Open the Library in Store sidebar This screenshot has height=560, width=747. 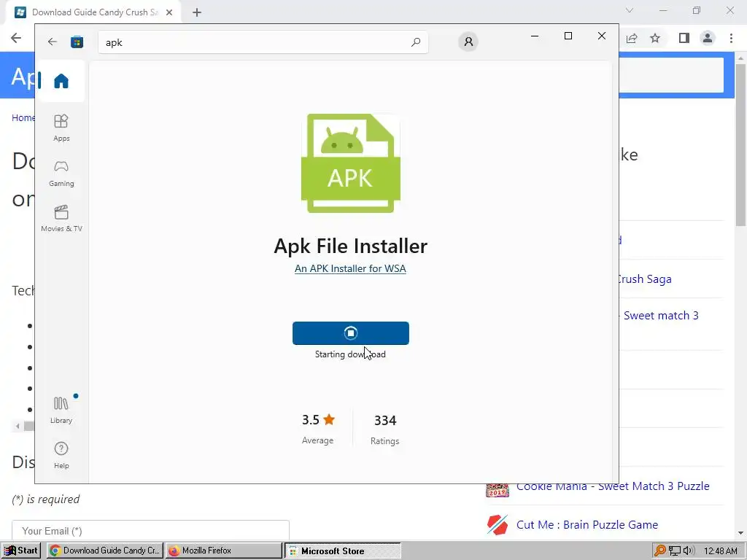[x=61, y=410]
